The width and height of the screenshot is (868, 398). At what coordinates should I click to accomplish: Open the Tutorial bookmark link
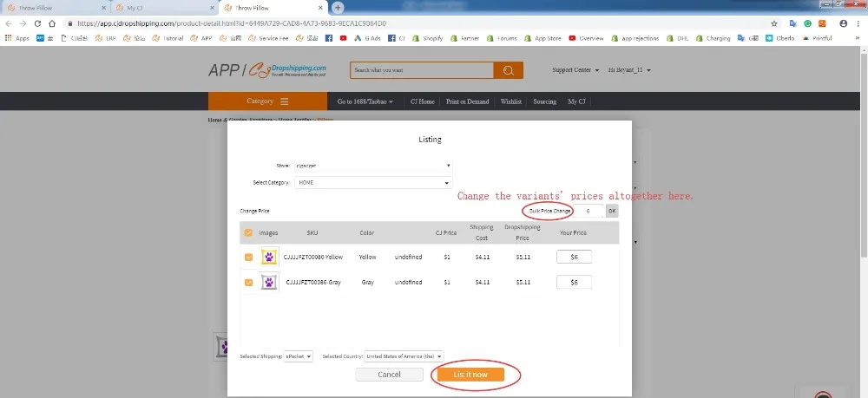(x=168, y=38)
